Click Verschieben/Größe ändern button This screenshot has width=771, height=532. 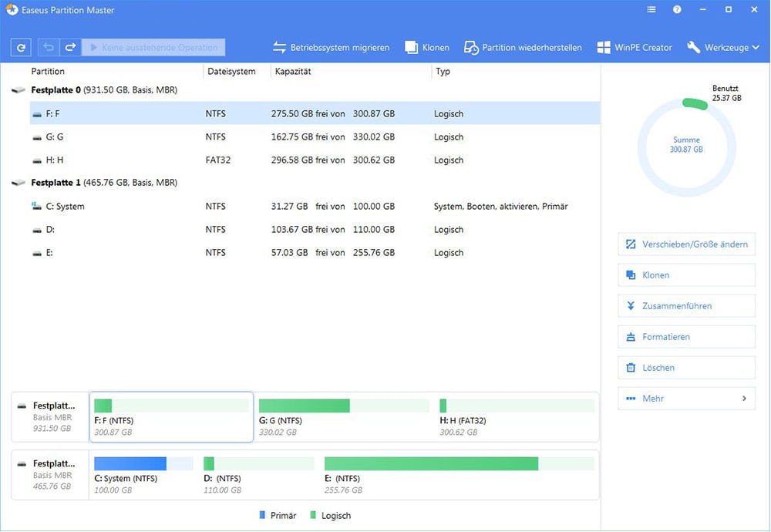coord(686,244)
